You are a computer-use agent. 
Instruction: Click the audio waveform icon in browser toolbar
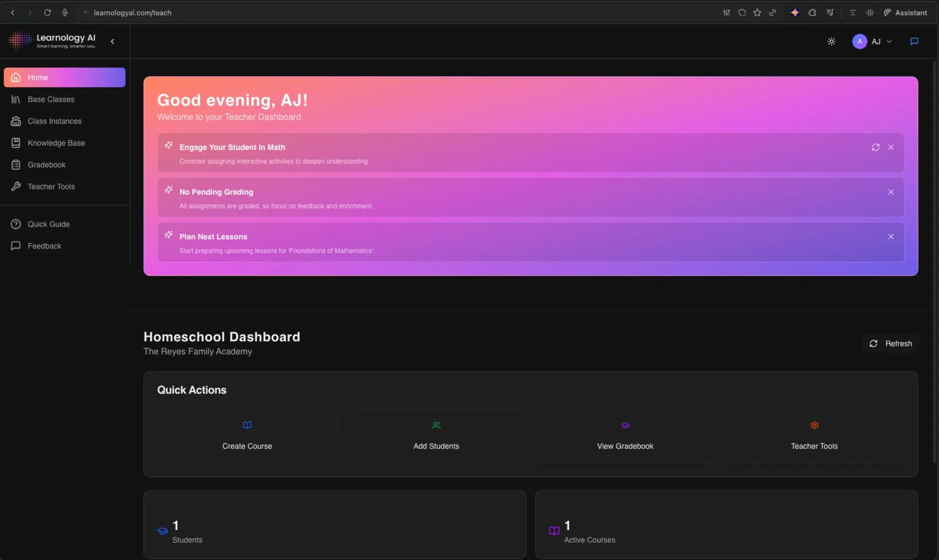[x=870, y=12]
